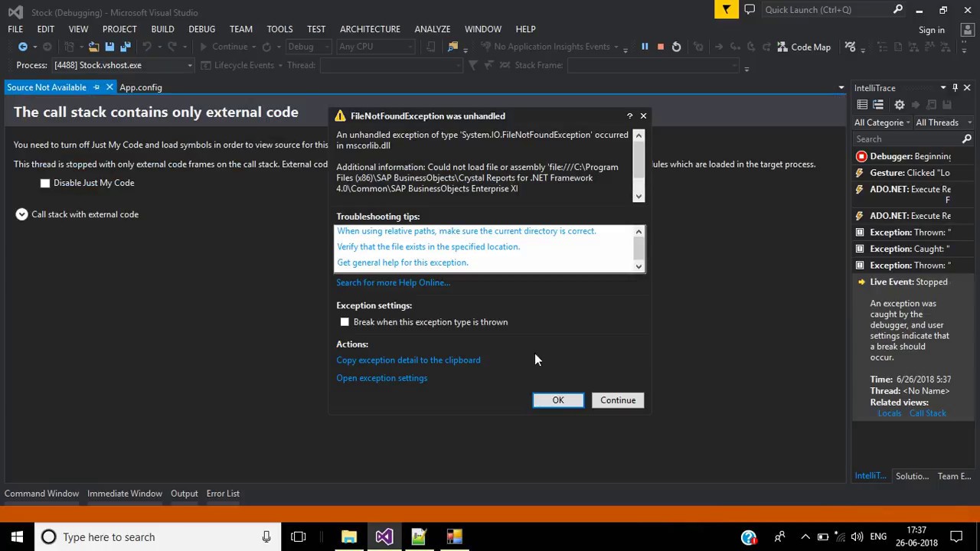
Task: Click Verify that the file exists tip
Action: [428, 246]
